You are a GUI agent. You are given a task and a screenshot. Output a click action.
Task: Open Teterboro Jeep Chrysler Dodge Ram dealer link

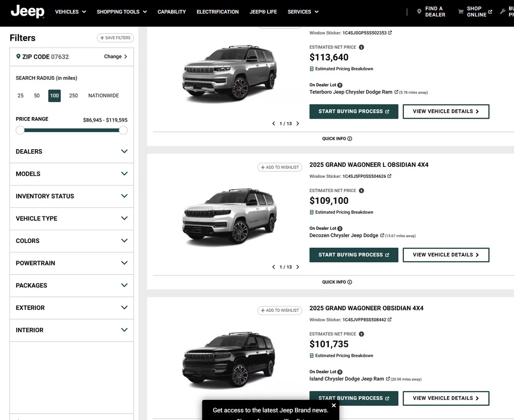point(354,92)
